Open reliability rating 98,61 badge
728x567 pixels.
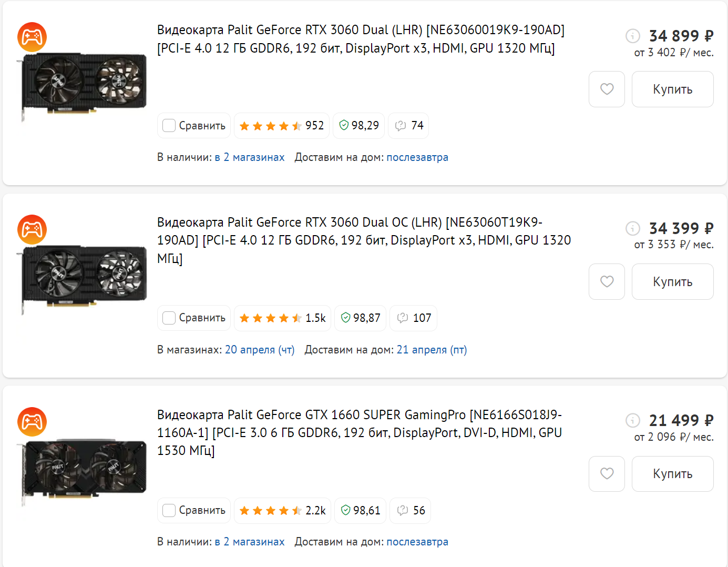pyautogui.click(x=361, y=510)
